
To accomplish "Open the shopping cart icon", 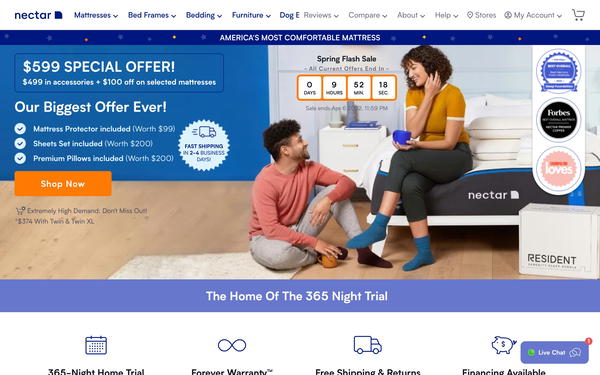I will click(578, 15).
